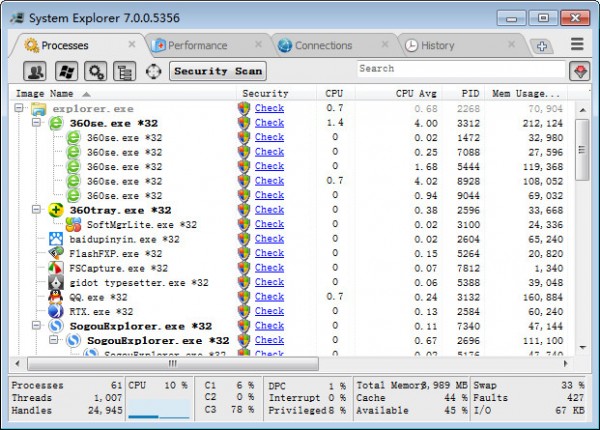Click the Threads 1,007 status entry
Image resolution: width=600 pixels, height=430 pixels.
(x=67, y=398)
